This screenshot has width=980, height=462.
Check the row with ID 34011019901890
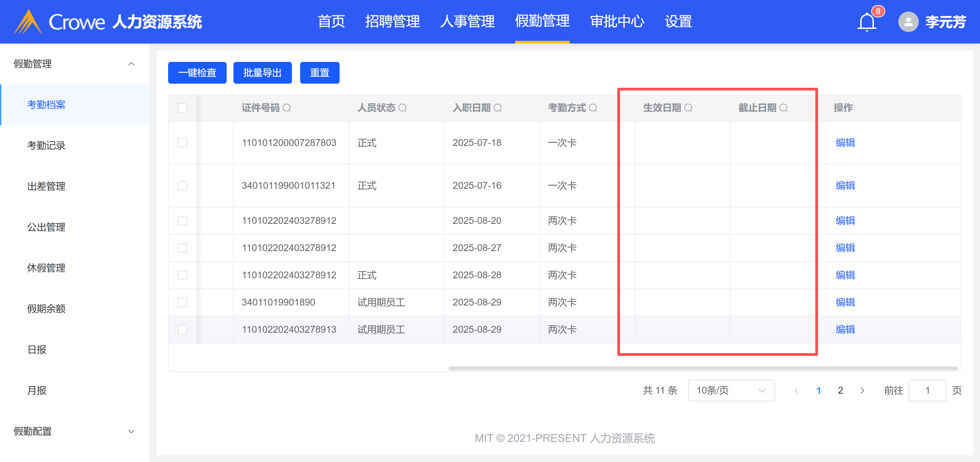tap(182, 302)
